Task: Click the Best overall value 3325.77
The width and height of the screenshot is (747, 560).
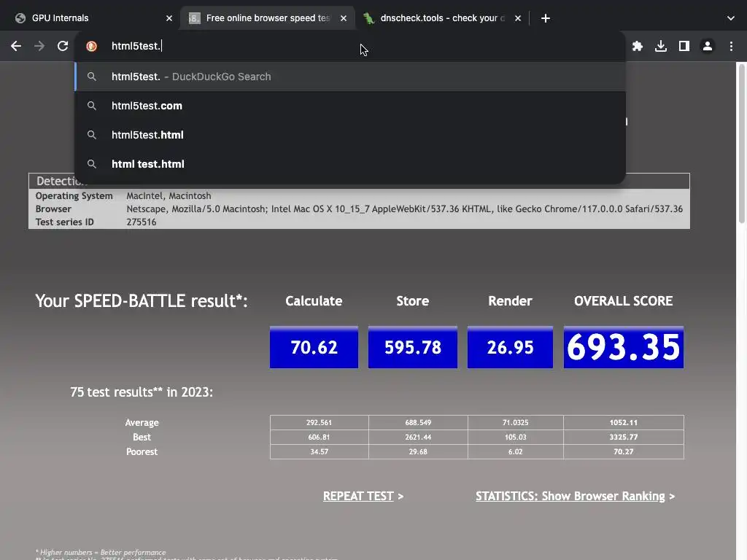Action: point(624,437)
